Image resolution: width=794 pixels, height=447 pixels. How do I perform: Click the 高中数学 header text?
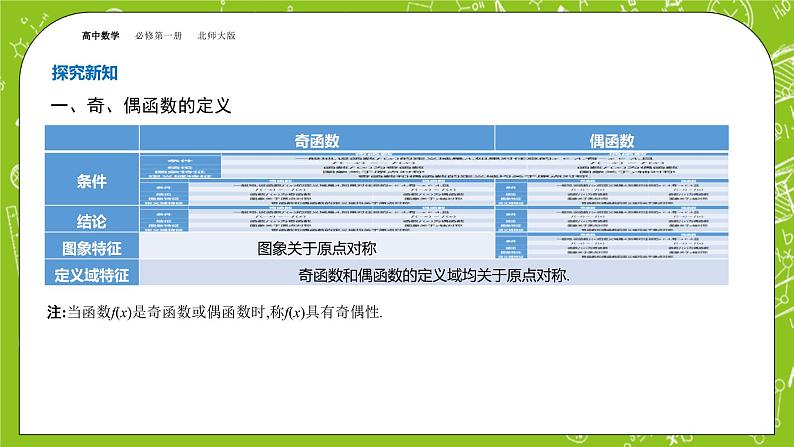[100, 35]
